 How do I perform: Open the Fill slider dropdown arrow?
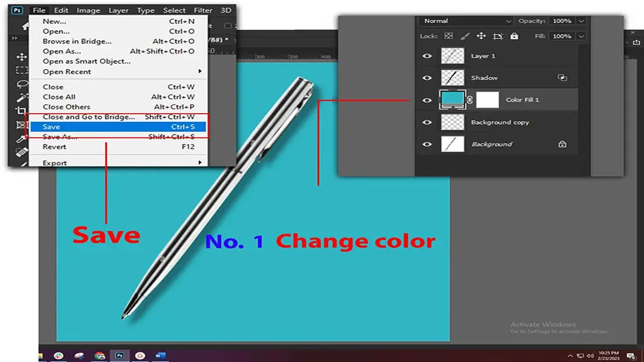pos(582,36)
